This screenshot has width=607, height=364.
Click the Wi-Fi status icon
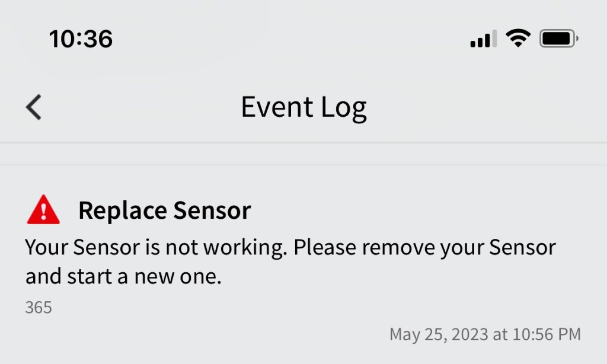[517, 39]
